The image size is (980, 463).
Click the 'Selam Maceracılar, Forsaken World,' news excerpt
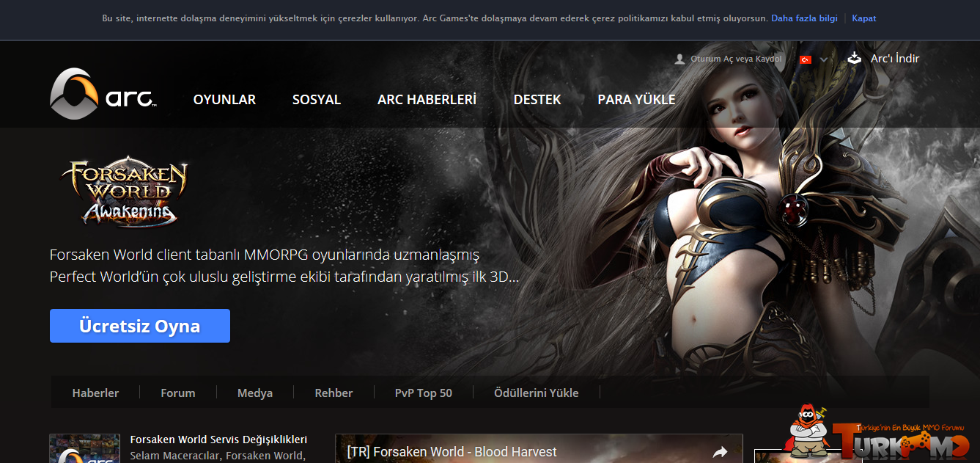click(x=217, y=456)
